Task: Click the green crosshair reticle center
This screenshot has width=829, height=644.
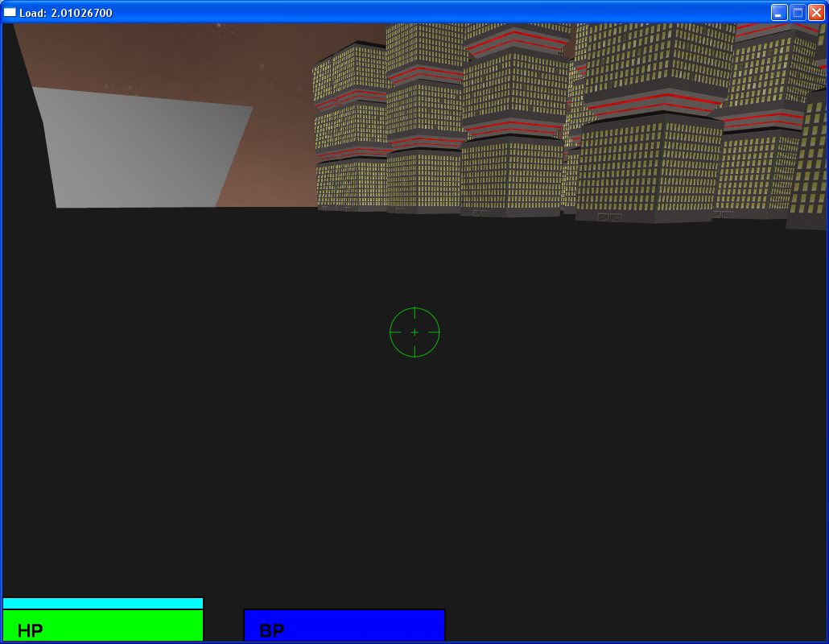Action: pos(414,332)
